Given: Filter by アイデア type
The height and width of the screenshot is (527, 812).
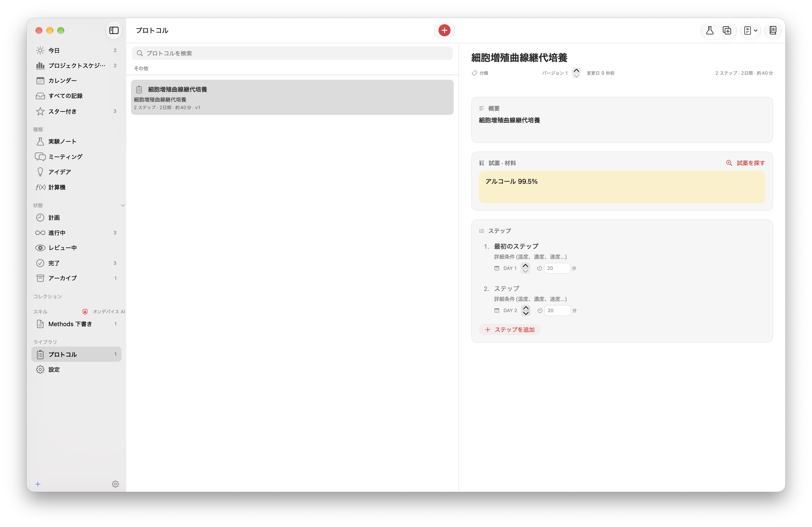Looking at the screenshot, I should [76, 172].
